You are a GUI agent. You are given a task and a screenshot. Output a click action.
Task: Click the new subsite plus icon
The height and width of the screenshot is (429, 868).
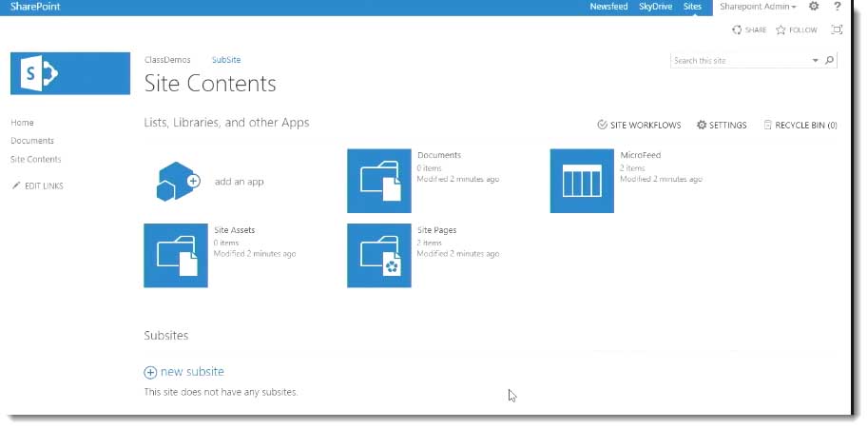point(150,373)
